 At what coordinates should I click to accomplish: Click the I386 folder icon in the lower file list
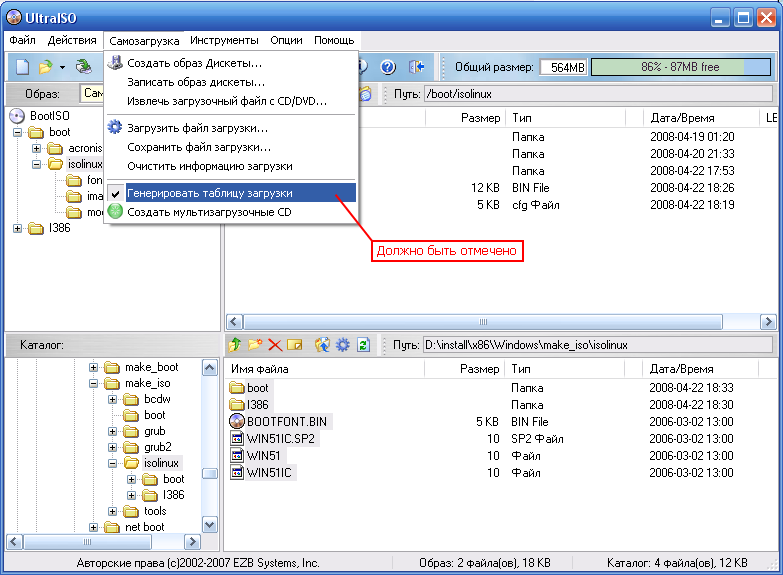point(237,404)
